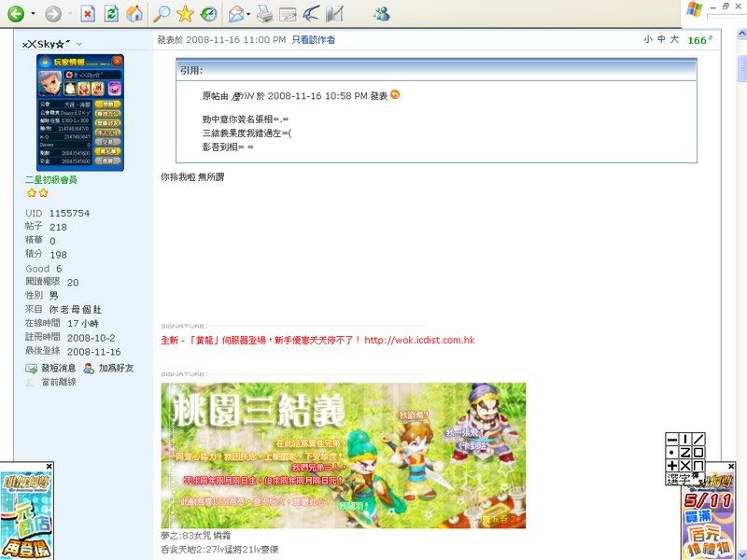Image resolution: width=747 pixels, height=560 pixels.
Task: Click the vertical scrollbar down arrow
Action: coord(741,554)
